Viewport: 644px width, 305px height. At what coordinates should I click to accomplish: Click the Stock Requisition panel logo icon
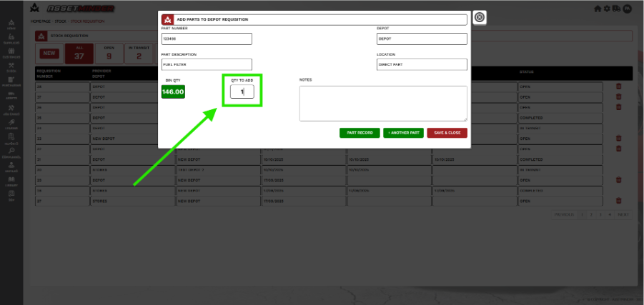pos(41,36)
